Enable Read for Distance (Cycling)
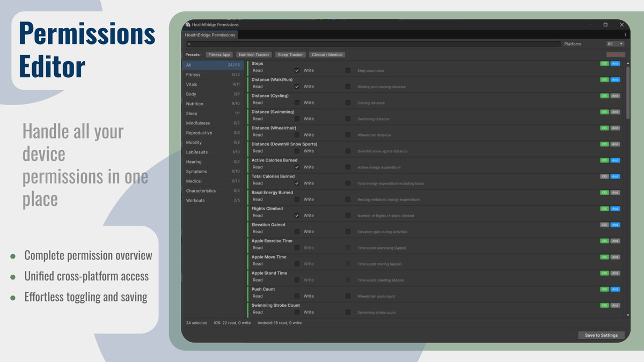 point(297,102)
